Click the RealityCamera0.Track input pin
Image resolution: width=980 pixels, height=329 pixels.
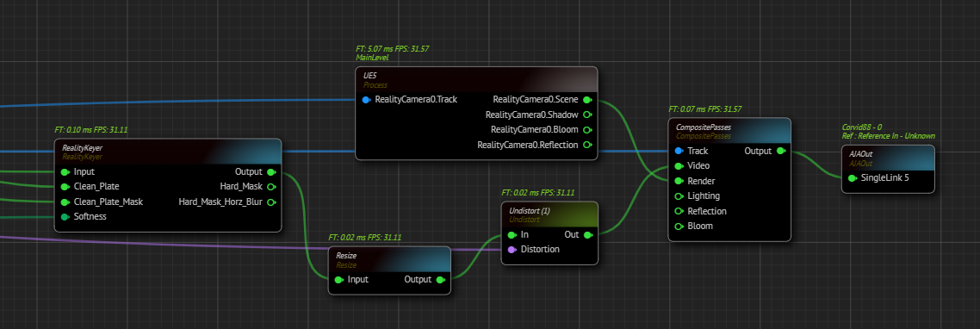coord(366,100)
